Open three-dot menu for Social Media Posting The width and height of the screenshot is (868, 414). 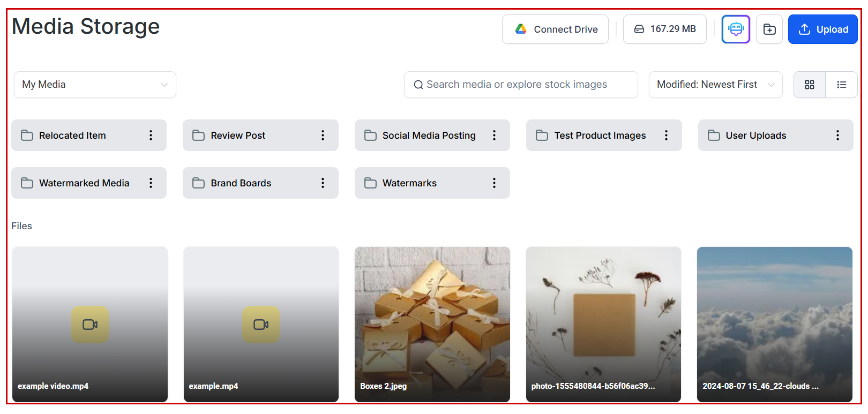(494, 136)
